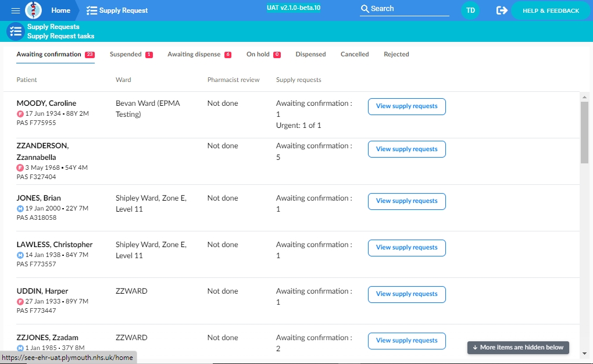The image size is (593, 364).
Task: Click the red badge on Suspended tab
Action: click(x=149, y=55)
